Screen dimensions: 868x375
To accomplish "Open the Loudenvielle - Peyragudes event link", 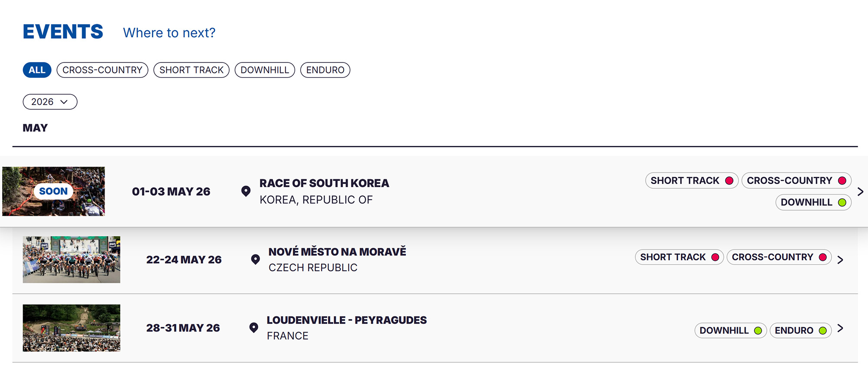I will [346, 320].
